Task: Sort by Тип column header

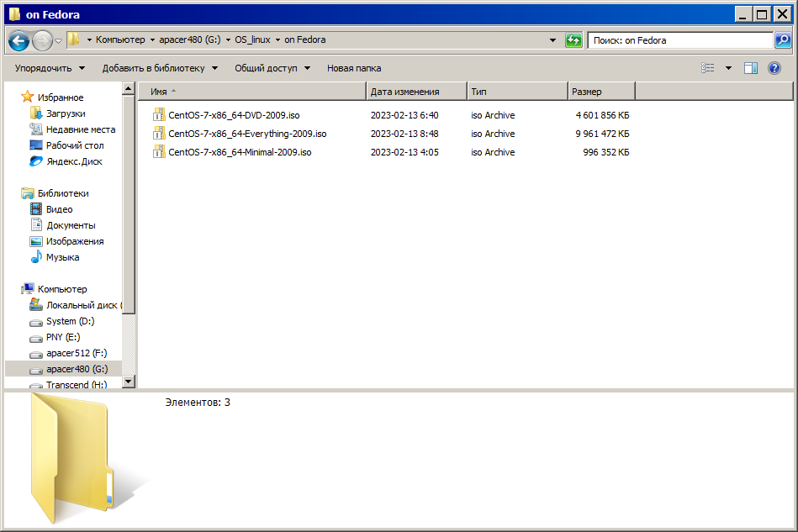Action: pyautogui.click(x=517, y=92)
